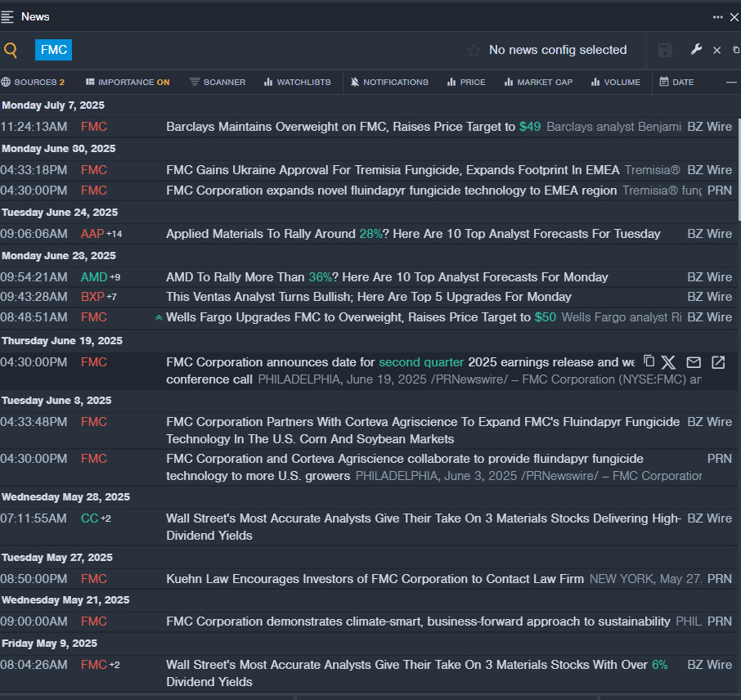Click the CC ticker symbol
The image size is (741, 700).
89,518
